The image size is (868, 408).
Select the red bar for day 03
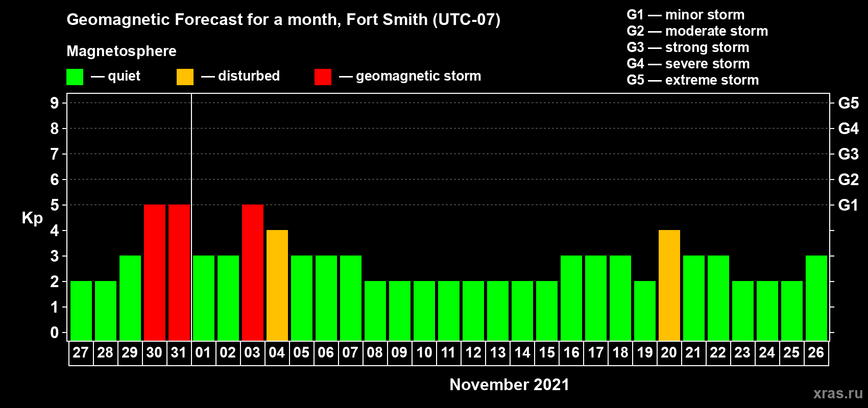[253, 272]
